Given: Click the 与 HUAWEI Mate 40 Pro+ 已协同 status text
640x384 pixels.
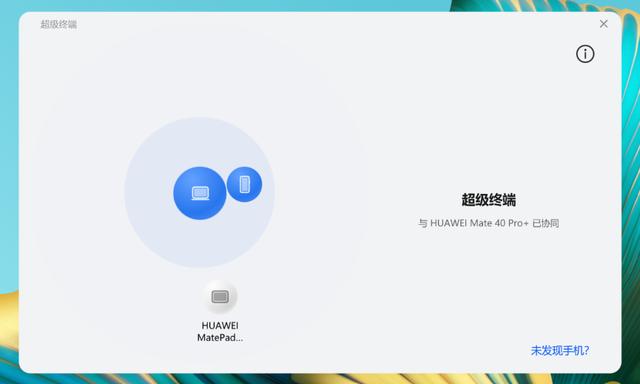Looking at the screenshot, I should (x=489, y=223).
